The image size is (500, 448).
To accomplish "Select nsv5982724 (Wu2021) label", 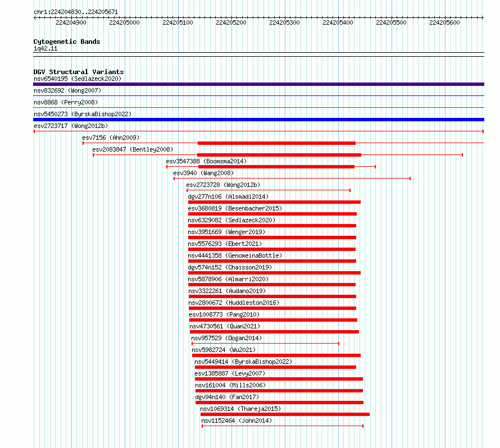I will (224, 350).
